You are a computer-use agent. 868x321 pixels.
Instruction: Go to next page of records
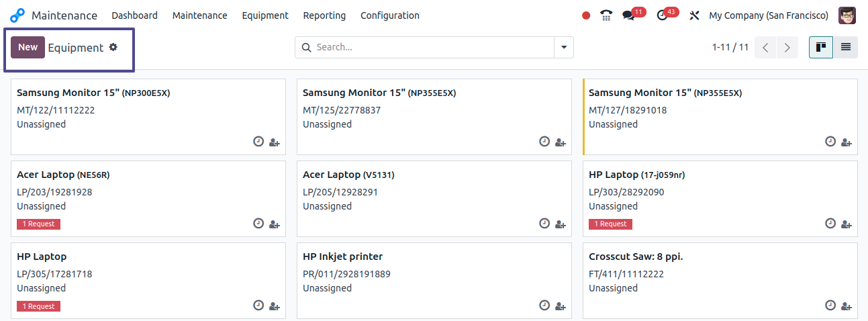(x=787, y=48)
